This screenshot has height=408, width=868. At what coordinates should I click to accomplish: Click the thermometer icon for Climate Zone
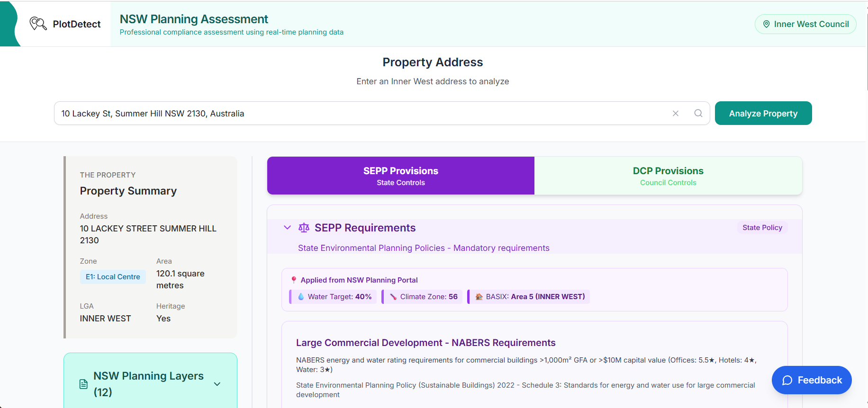pos(393,297)
